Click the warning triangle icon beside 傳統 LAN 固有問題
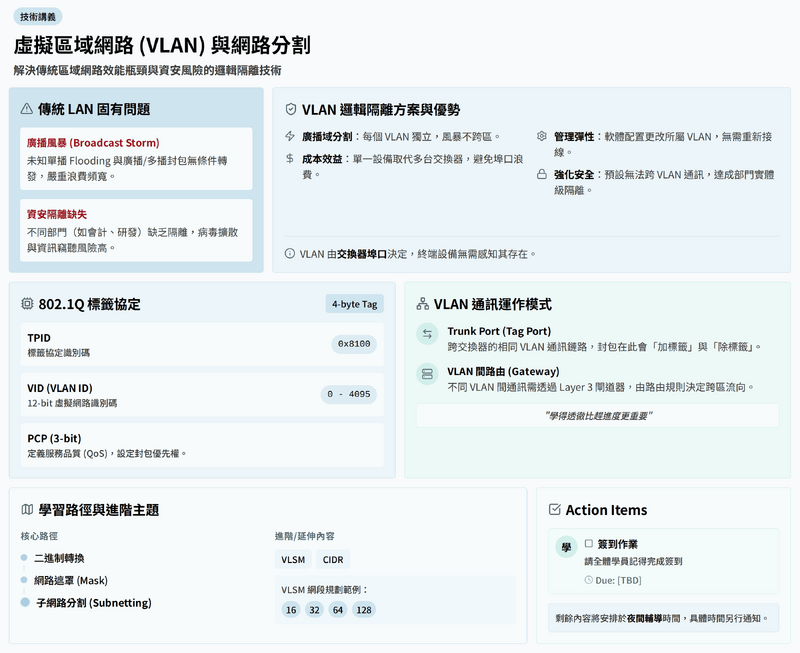Screen dimensions: 800x653 [27, 109]
